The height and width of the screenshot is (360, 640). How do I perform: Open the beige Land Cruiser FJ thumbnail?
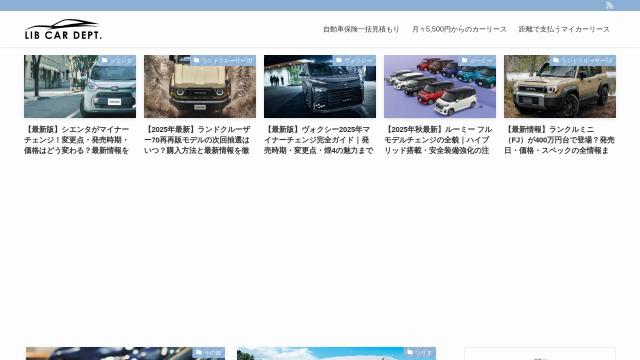[x=560, y=87]
